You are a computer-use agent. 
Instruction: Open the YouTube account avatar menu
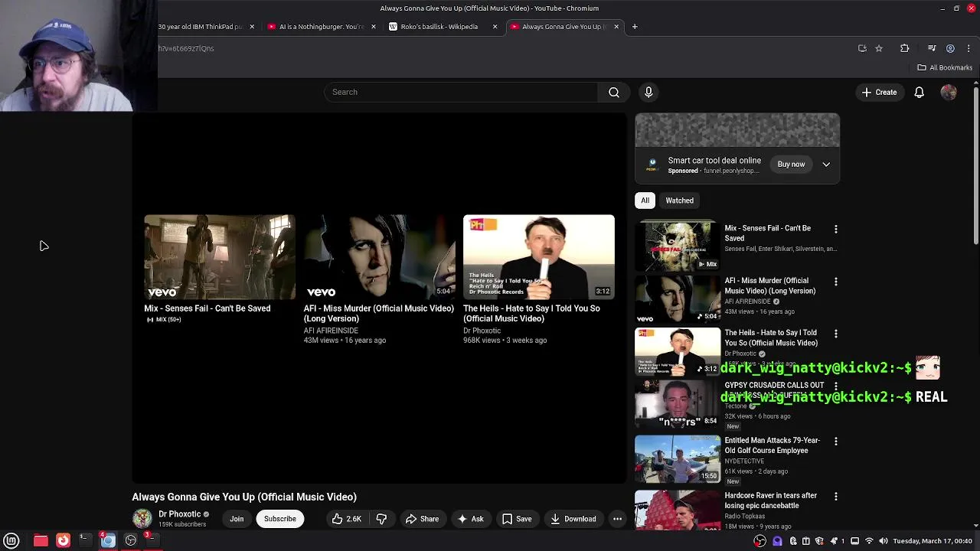[949, 92]
